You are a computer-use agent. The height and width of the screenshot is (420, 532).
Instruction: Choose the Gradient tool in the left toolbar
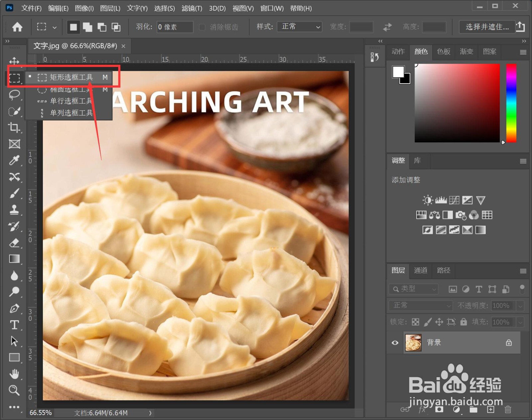click(14, 259)
